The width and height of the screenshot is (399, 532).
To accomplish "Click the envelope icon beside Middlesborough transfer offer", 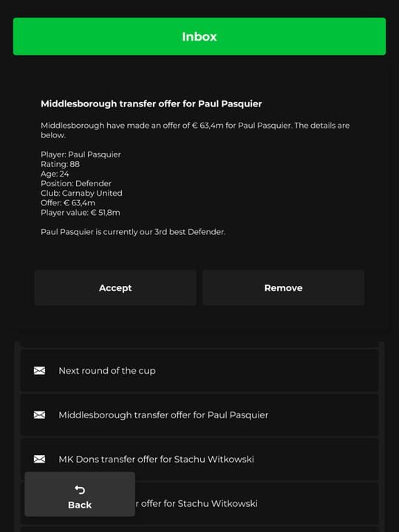I will (39, 415).
